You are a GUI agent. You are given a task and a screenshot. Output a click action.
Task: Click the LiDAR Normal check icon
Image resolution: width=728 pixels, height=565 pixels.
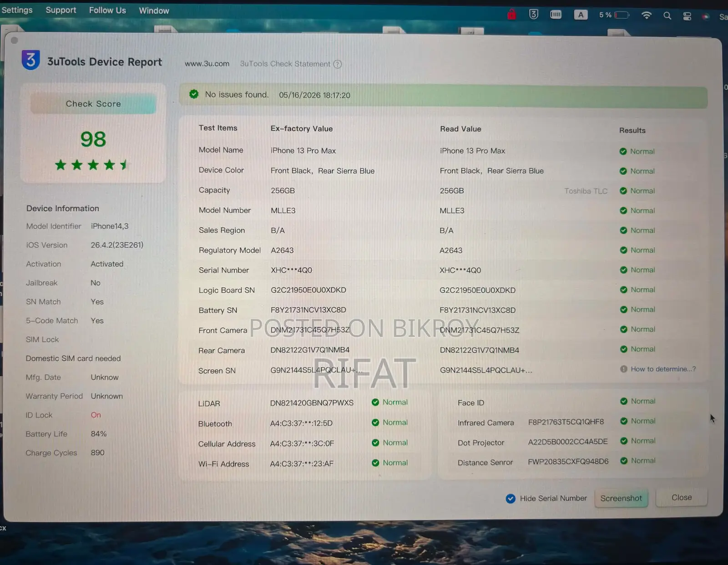[375, 402]
